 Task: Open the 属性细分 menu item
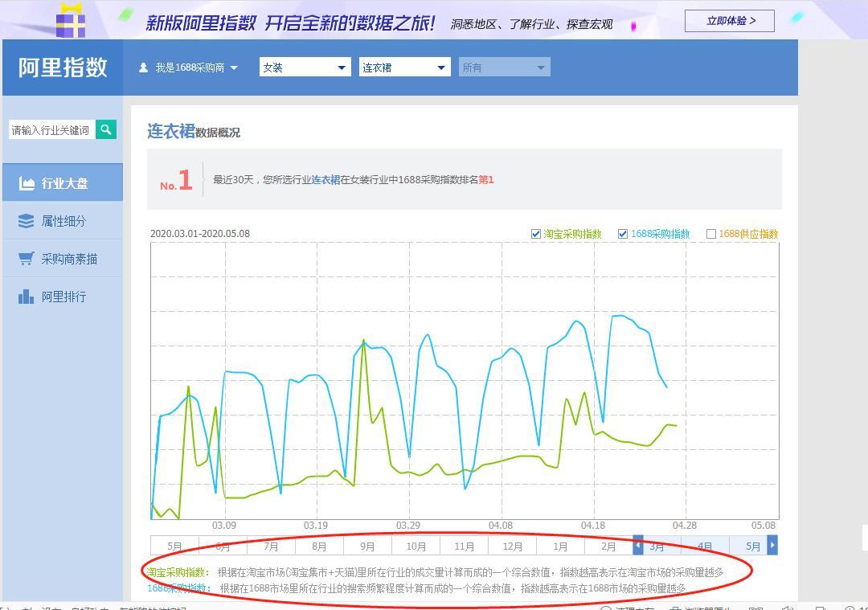pyautogui.click(x=63, y=221)
